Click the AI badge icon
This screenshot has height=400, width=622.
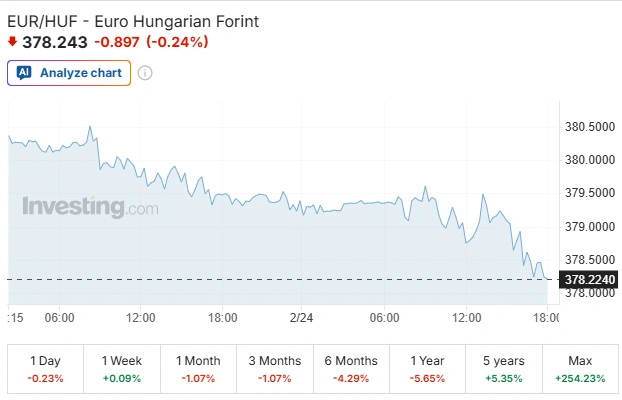coord(24,73)
